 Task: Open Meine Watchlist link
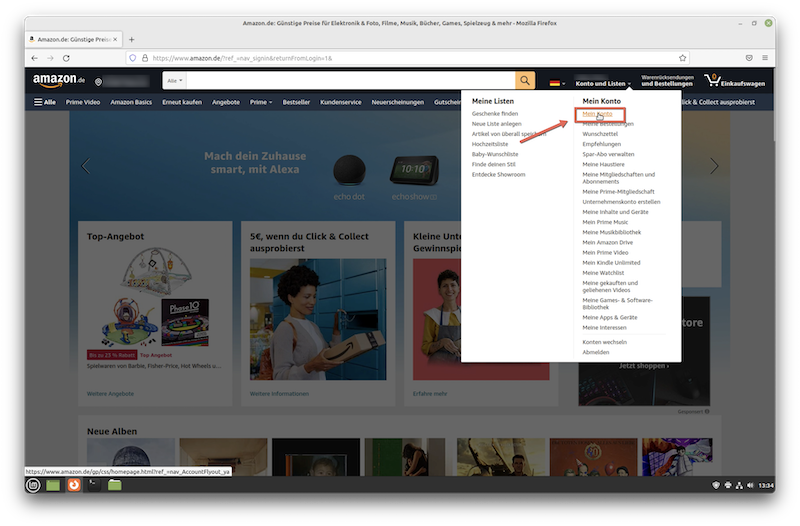[603, 273]
